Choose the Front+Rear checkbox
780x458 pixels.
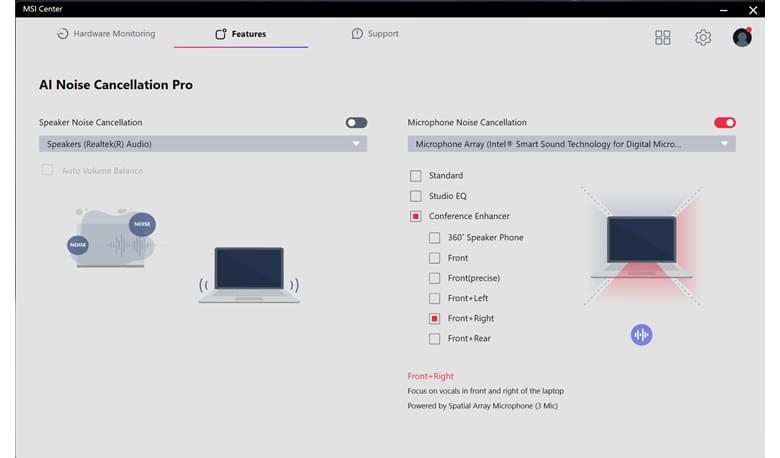pyautogui.click(x=434, y=339)
